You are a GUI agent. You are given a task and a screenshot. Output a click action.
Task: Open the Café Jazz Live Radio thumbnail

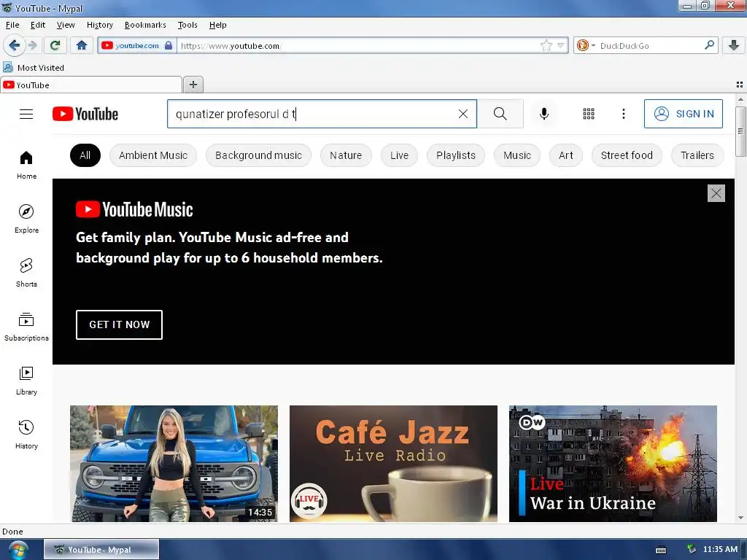393,464
